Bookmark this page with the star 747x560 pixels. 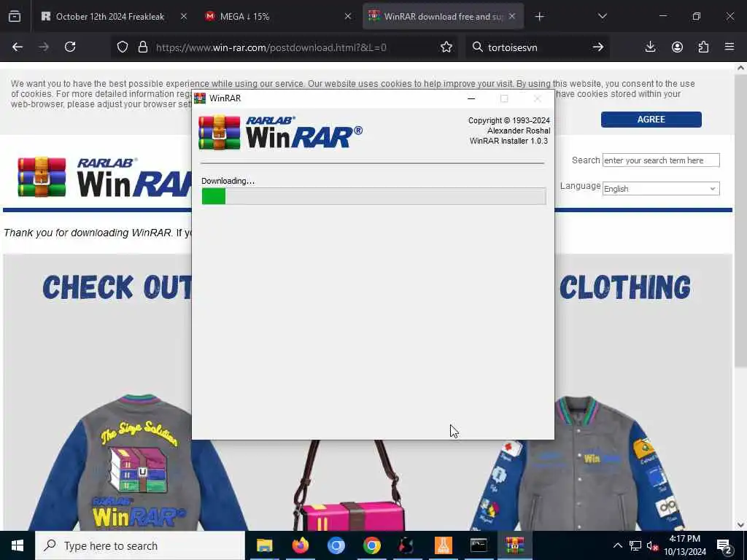[446, 47]
